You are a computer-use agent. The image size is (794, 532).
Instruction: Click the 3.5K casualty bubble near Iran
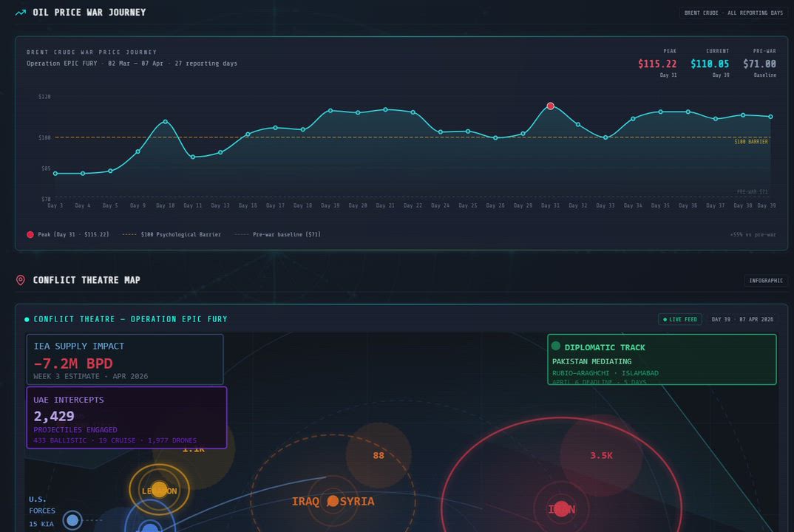coord(601,456)
